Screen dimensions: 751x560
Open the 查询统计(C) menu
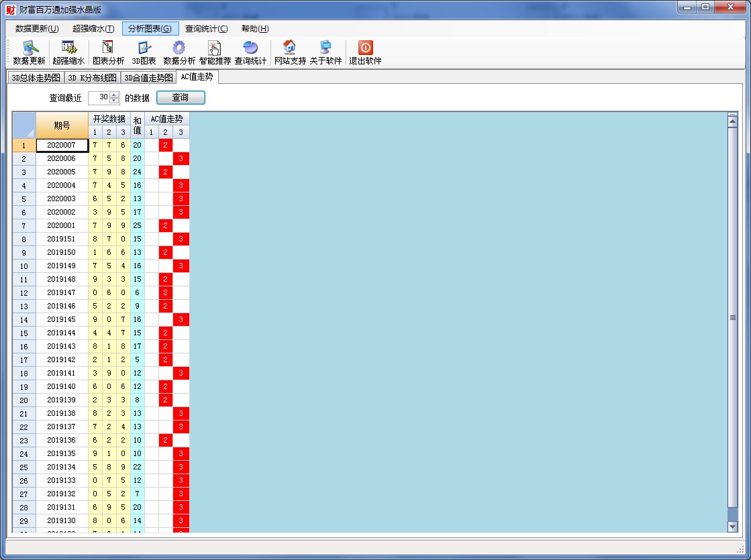[206, 29]
